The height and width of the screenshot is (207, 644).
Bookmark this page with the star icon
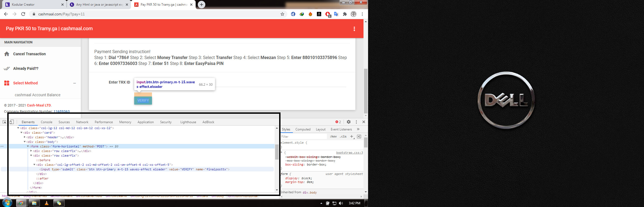[282, 14]
